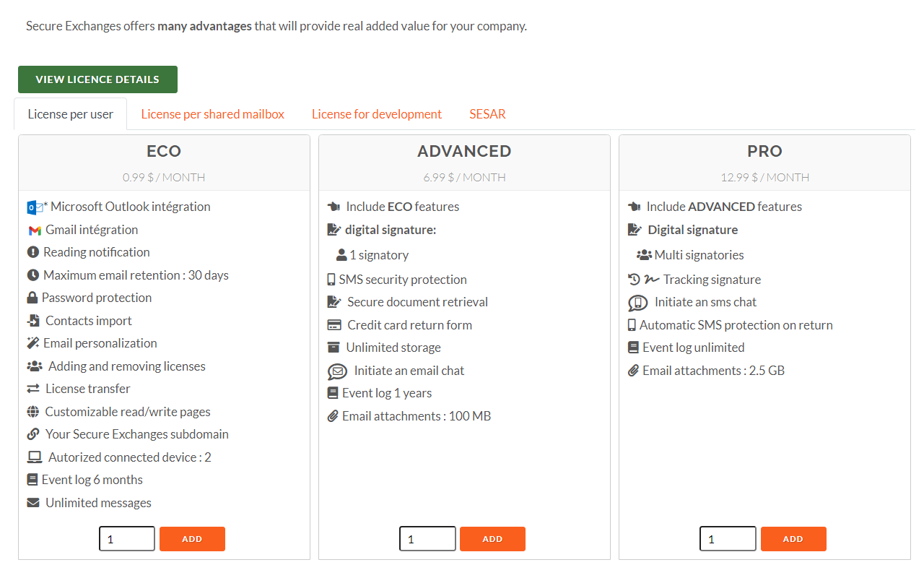Screen dimensions: 924x578
Task: Click the clock icon for email retention
Action: coord(33,275)
